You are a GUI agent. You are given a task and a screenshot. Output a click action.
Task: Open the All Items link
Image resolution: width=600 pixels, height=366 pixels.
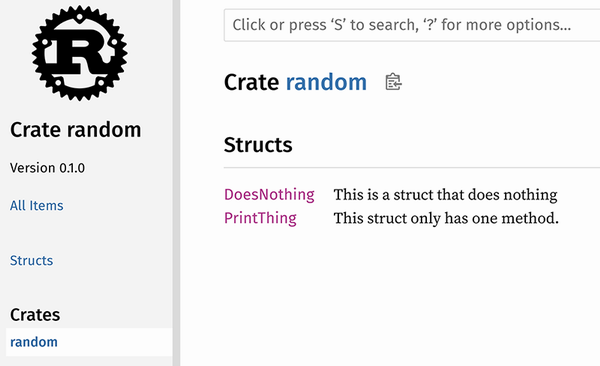pyautogui.click(x=37, y=206)
